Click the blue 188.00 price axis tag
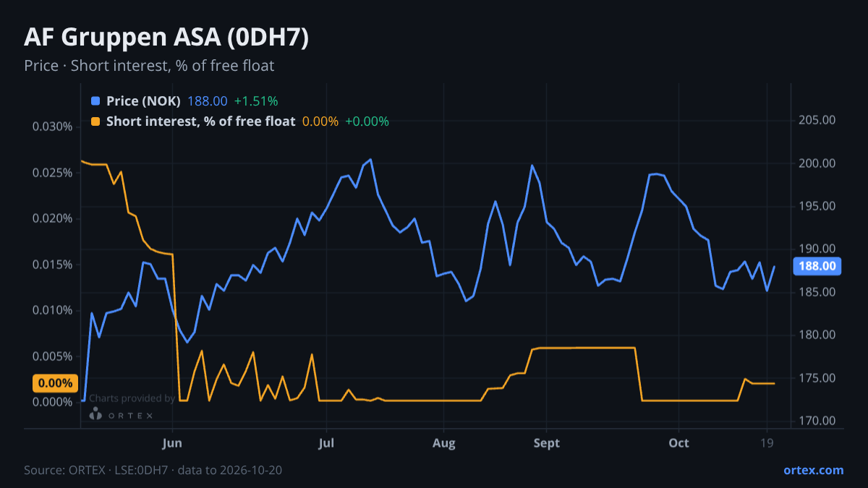This screenshot has height=488, width=868. click(818, 266)
